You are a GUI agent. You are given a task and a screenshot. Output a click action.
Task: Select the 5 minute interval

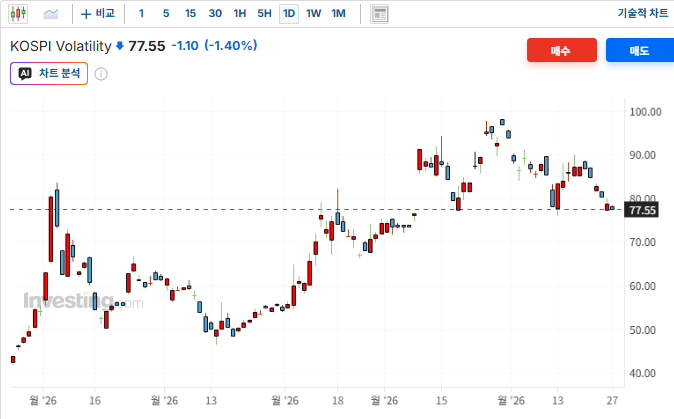pos(166,14)
